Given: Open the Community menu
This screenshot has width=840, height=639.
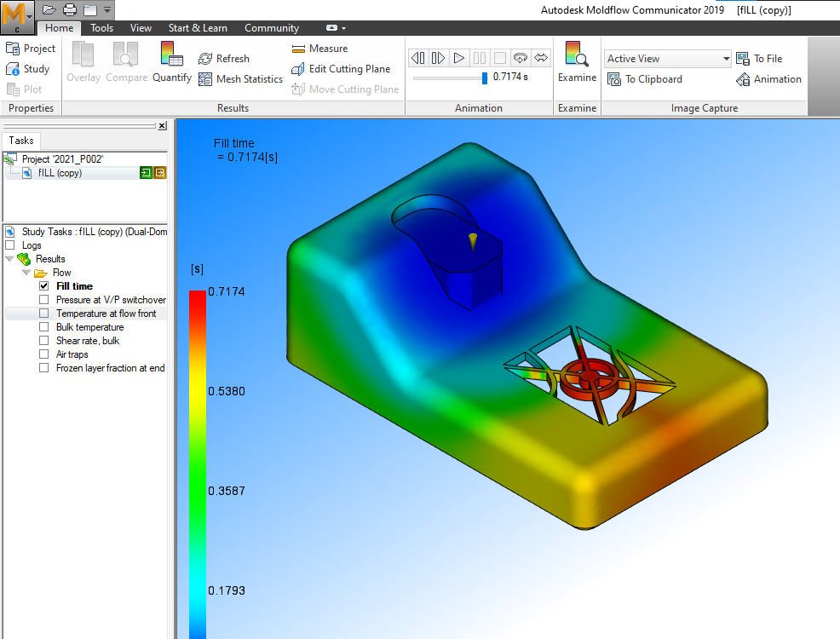Looking at the screenshot, I should click(x=272, y=27).
